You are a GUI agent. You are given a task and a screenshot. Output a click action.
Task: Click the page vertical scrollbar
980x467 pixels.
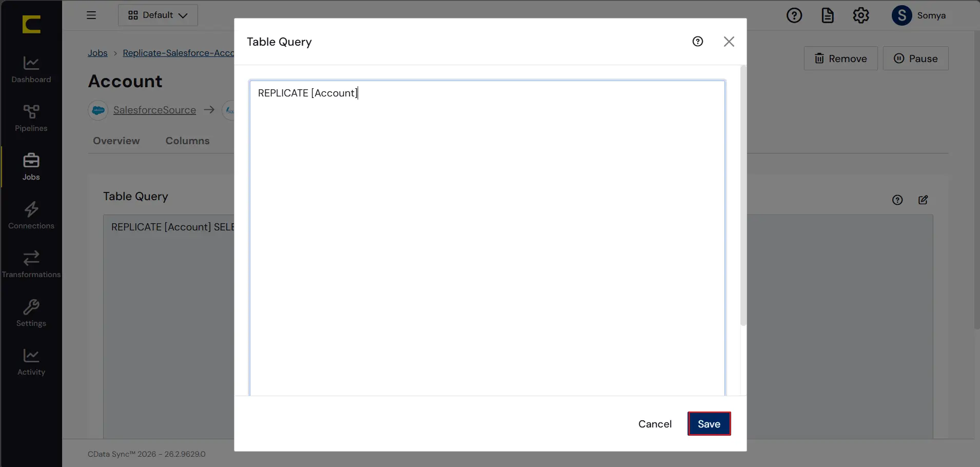[977, 180]
